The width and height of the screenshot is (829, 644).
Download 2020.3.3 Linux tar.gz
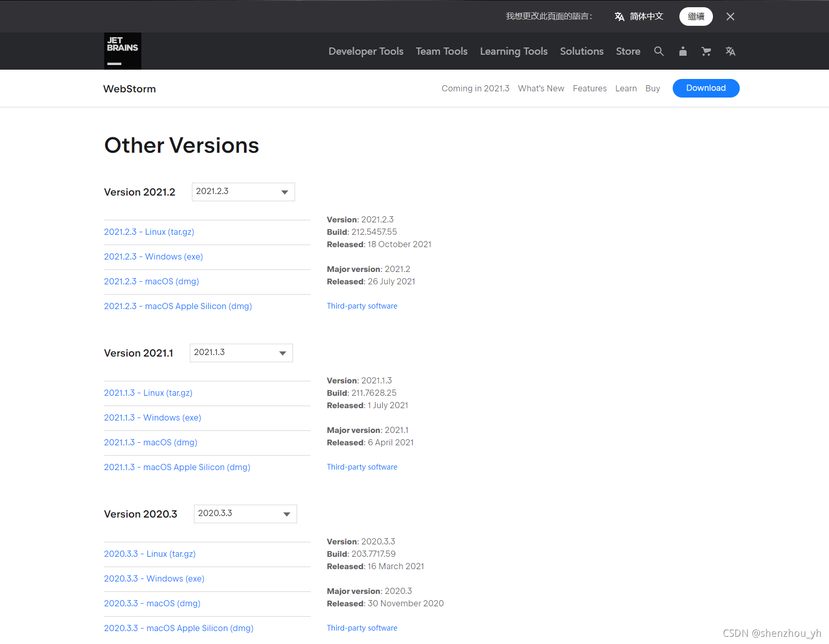pyautogui.click(x=150, y=554)
